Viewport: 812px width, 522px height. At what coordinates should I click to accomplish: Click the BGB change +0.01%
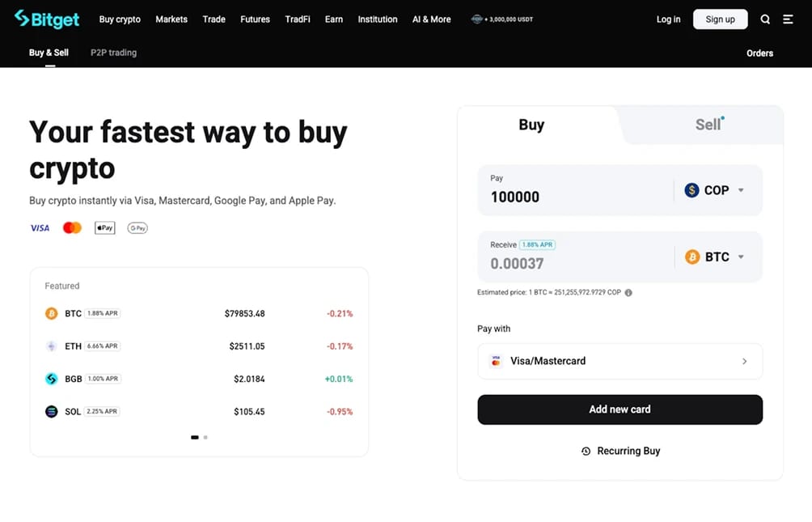tap(339, 379)
